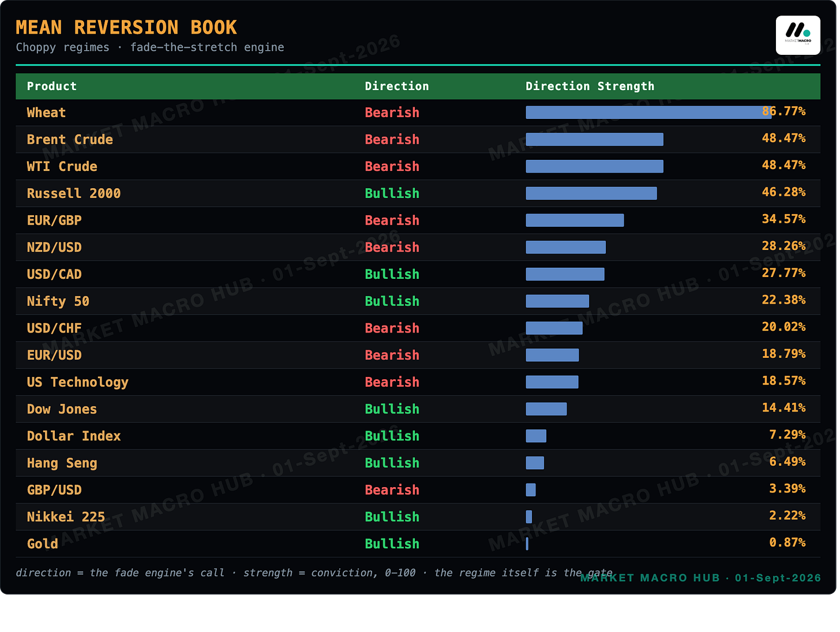Click the Direction column header

397,87
